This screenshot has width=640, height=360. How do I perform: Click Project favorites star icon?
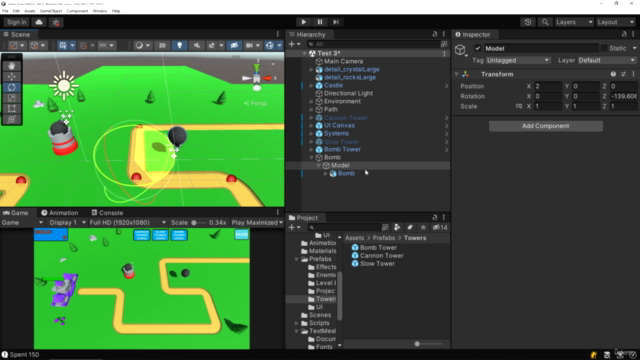pos(423,227)
